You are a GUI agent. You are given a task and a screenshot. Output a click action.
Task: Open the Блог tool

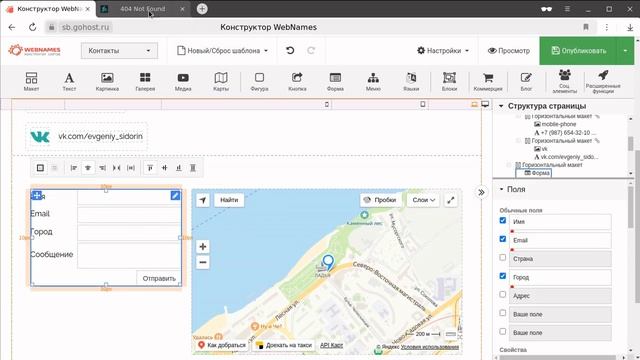[526, 82]
